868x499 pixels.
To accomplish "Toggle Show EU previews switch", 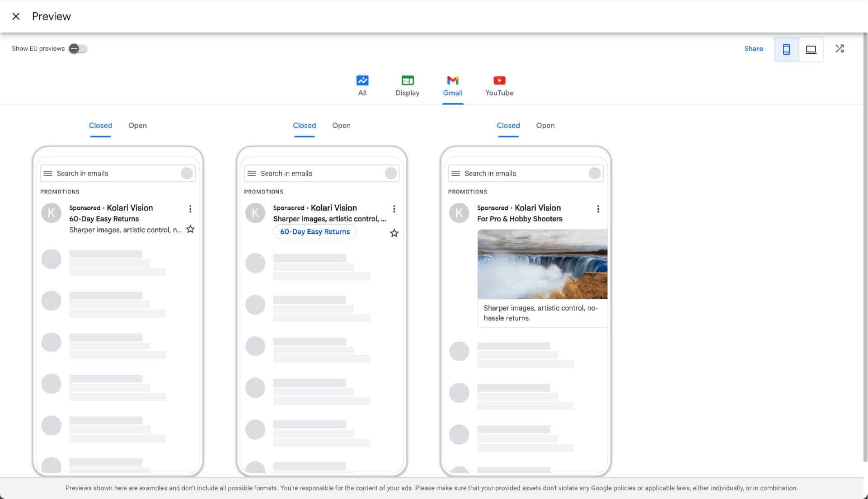I will (x=78, y=48).
